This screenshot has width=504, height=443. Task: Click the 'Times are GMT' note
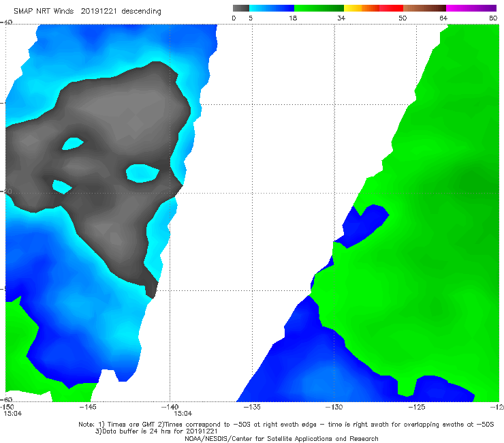coord(131,425)
